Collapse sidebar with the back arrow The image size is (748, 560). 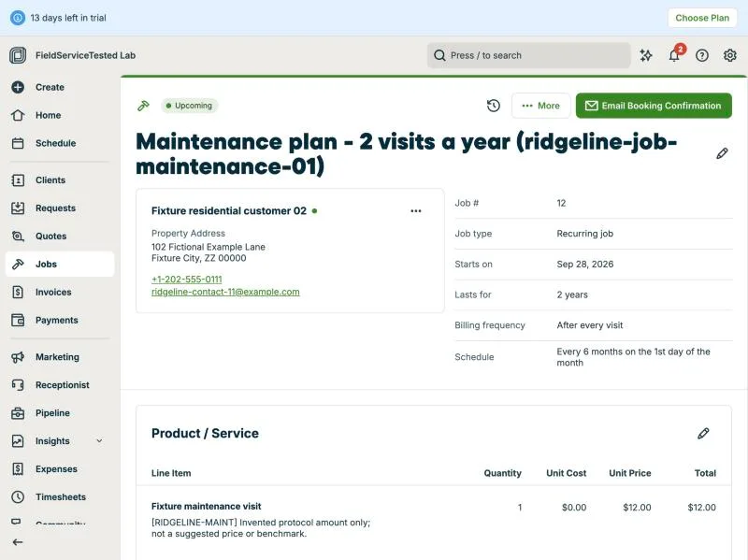[18, 542]
